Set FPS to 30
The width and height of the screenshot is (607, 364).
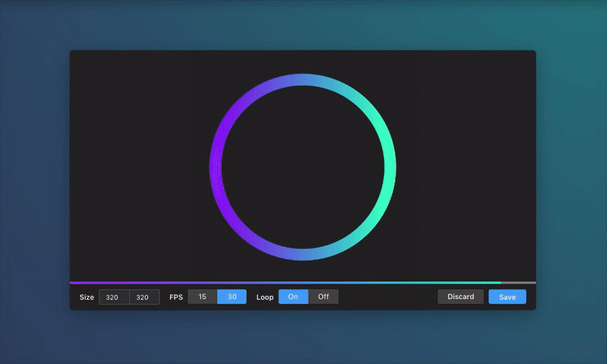[232, 297]
